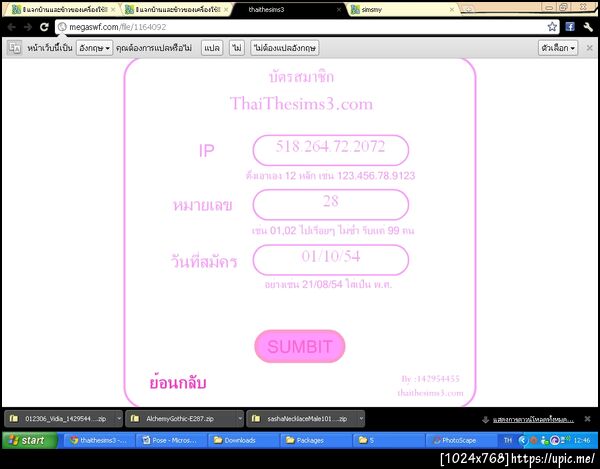Image resolution: width=600 pixels, height=469 pixels.
Task: Click the Facebook extension icon
Action: [x=570, y=27]
